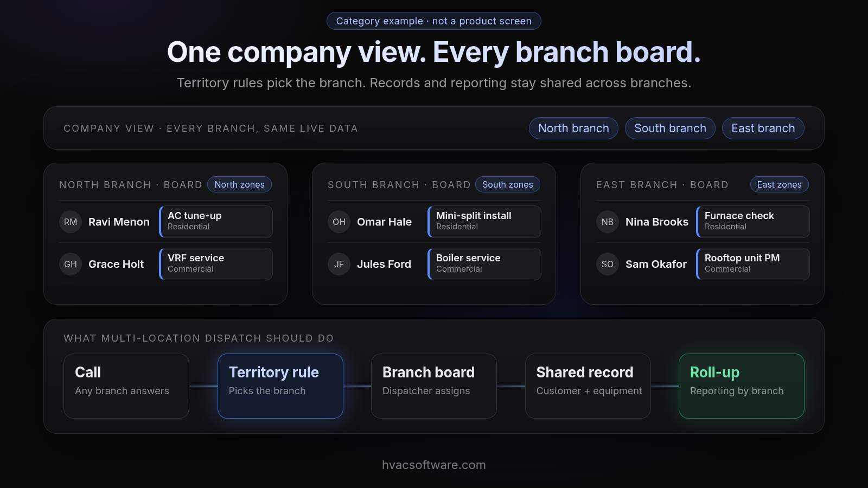The image size is (868, 488).
Task: Open the Rooftop unit PM job card
Action: tap(753, 264)
